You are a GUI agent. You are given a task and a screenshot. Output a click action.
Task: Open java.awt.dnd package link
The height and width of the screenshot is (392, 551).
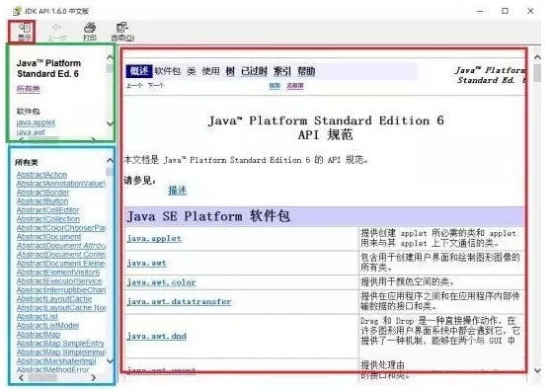[156, 336]
